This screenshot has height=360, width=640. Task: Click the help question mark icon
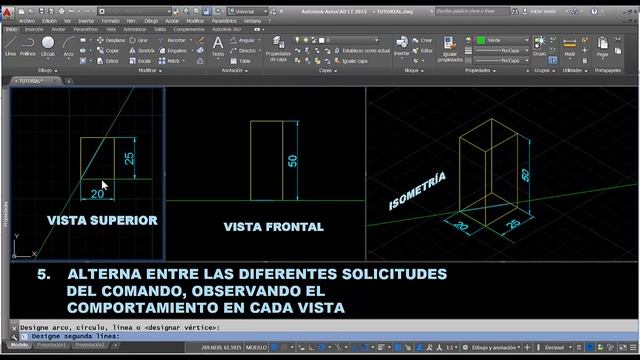point(594,11)
